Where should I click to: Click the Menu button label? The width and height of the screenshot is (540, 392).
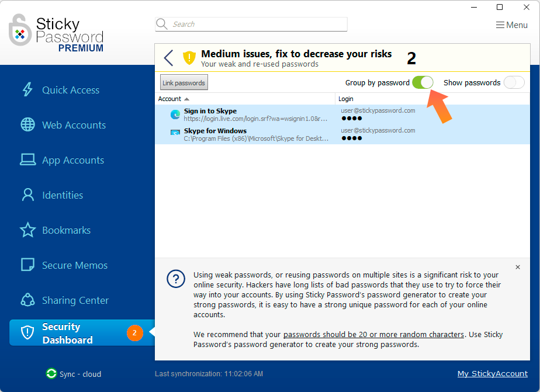coord(517,25)
